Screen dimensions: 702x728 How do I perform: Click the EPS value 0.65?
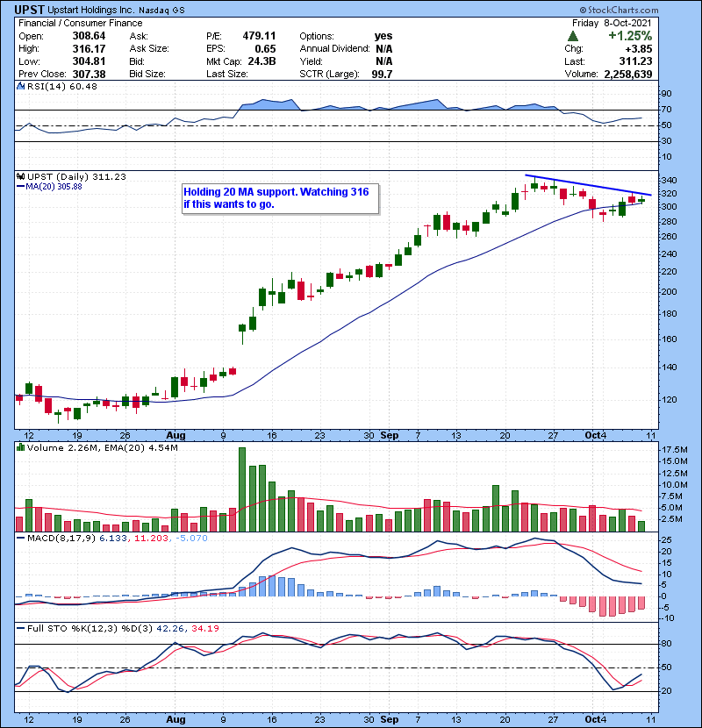click(265, 49)
